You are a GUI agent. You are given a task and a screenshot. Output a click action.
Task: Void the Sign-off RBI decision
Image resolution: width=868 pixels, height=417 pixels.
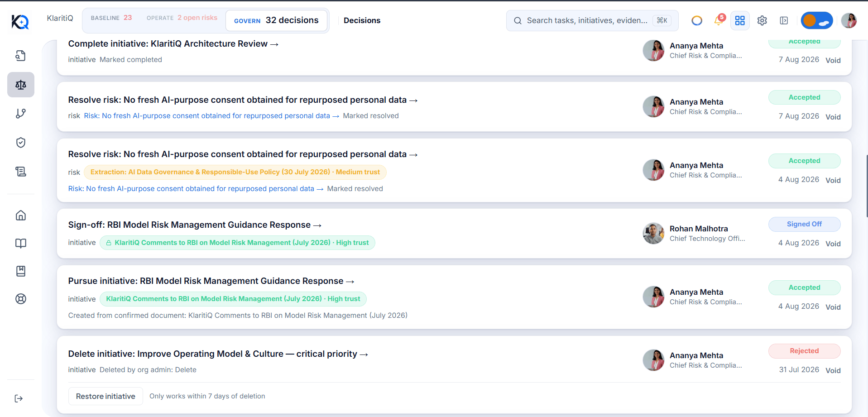click(x=833, y=244)
